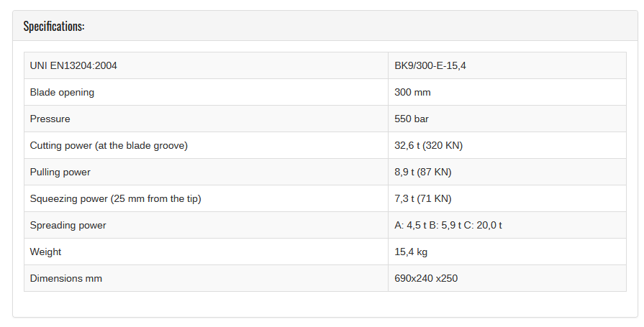644x327 pixels.
Task: Click empty area below the specifications table
Action: (325, 304)
